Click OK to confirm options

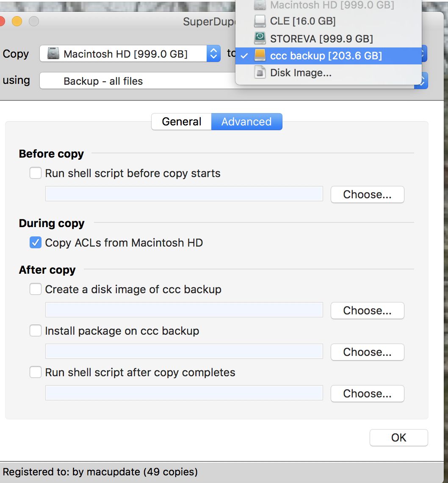pyautogui.click(x=398, y=438)
